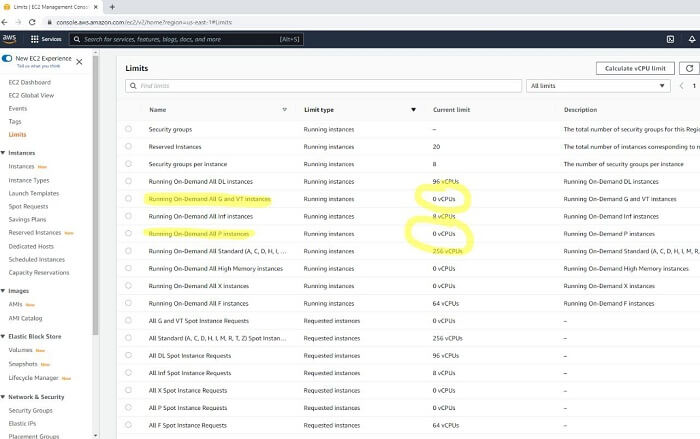Select Running On-Demand All P instances row
The height and width of the screenshot is (439, 700).
[128, 233]
